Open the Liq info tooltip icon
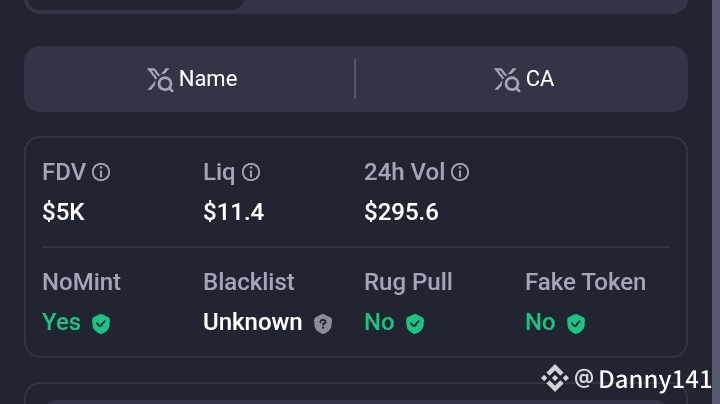The width and height of the screenshot is (720, 404). pos(251,172)
